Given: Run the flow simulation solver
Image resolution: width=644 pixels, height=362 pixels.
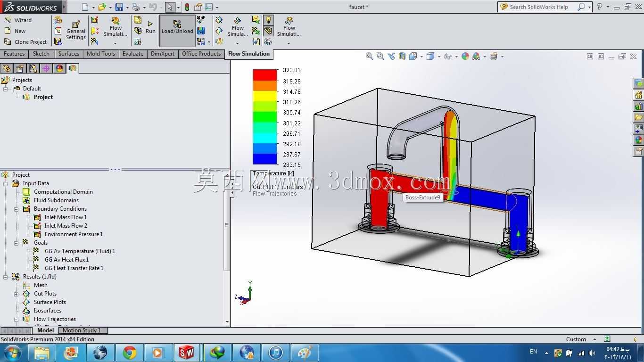Looking at the screenshot, I should (150, 27).
